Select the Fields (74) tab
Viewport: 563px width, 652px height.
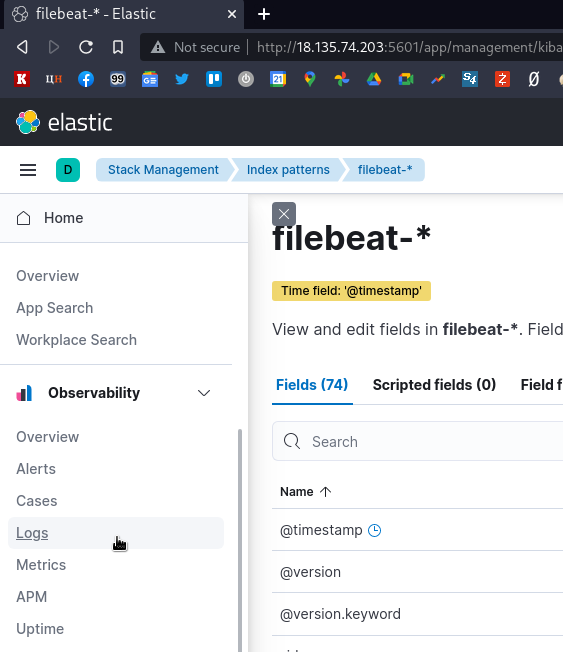click(x=312, y=385)
